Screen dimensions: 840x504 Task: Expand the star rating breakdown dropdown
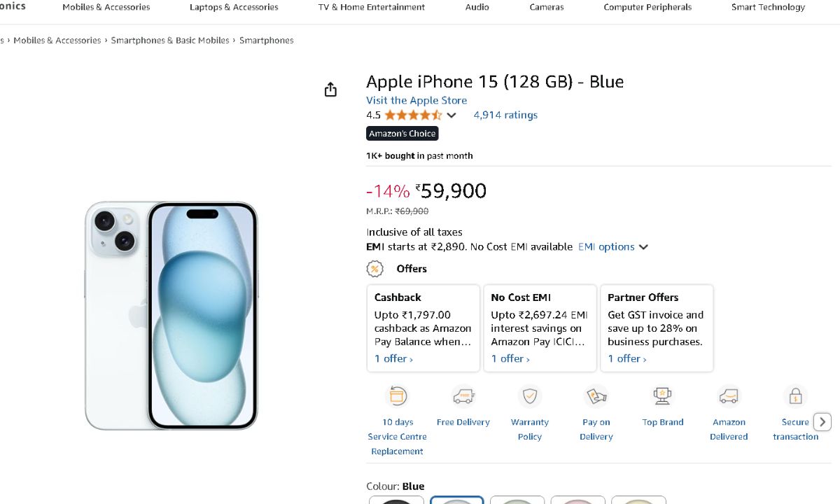[x=451, y=115]
